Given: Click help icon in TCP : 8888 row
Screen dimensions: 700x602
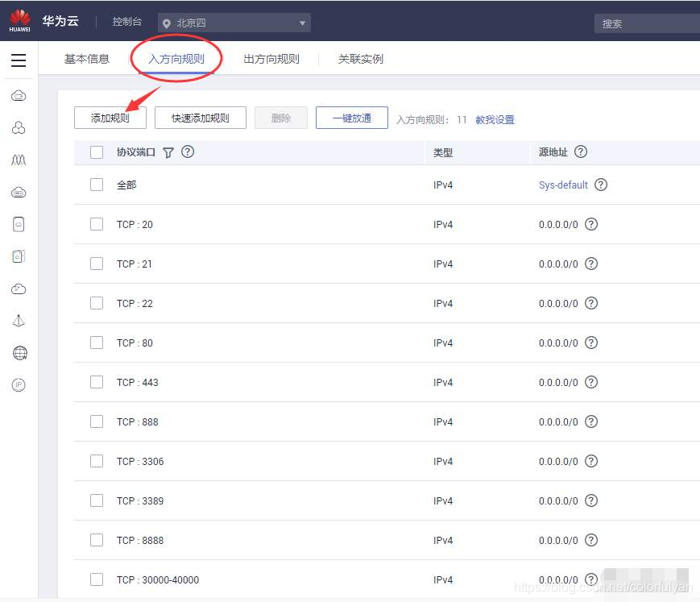Looking at the screenshot, I should click(x=591, y=540).
